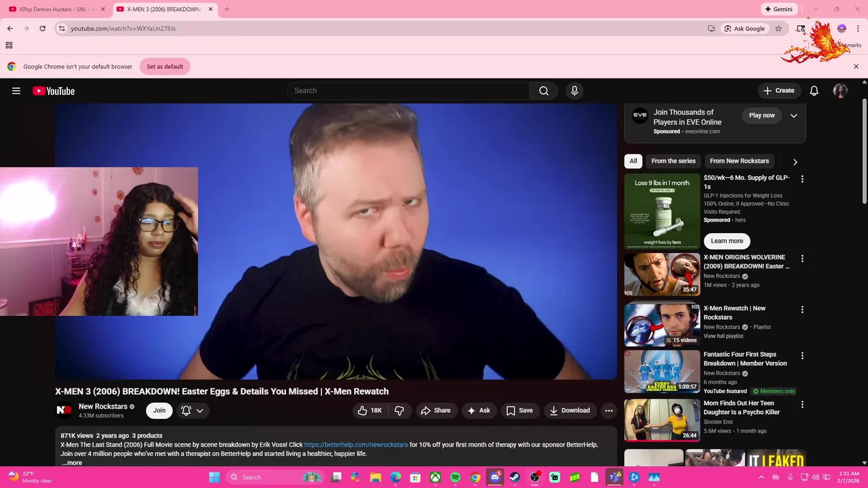Switch to the KPop Demon Hunters tab

tap(56, 9)
